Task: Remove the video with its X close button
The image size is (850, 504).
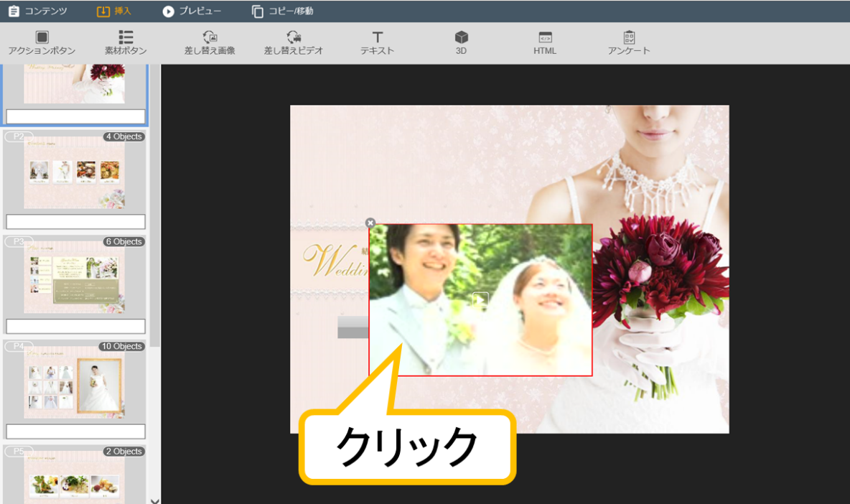Action: click(370, 223)
